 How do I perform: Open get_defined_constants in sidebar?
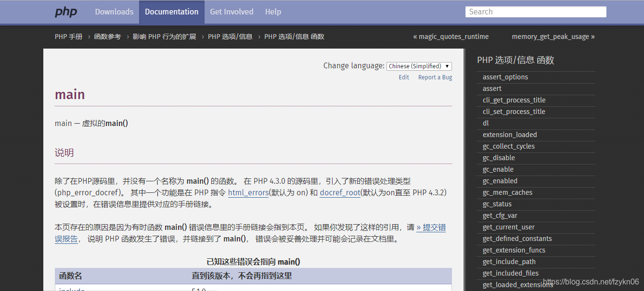[x=517, y=239]
